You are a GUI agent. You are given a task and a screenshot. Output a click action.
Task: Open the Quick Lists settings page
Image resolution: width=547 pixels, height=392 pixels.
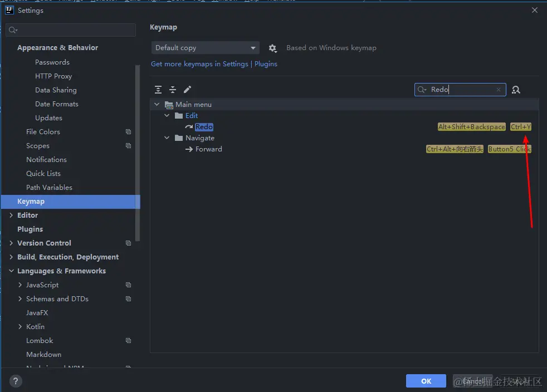[43, 174]
